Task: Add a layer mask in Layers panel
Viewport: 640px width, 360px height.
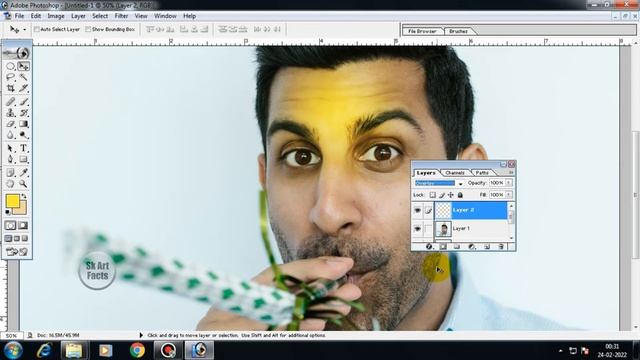Action: point(443,247)
